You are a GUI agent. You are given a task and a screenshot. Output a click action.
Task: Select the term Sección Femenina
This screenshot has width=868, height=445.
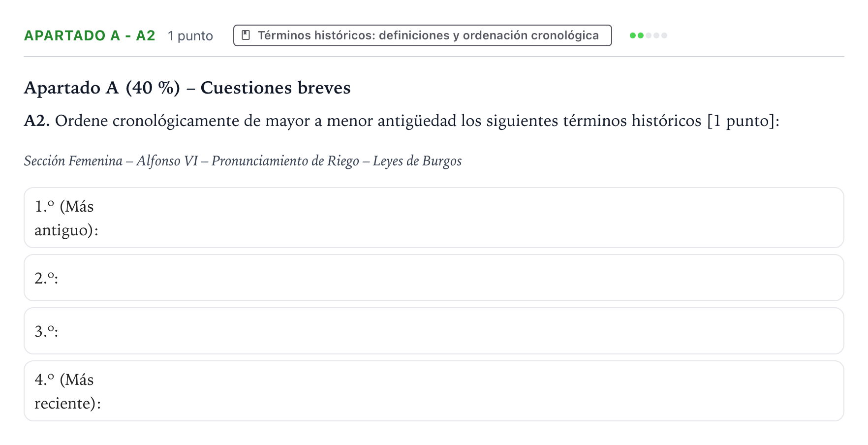[73, 161]
